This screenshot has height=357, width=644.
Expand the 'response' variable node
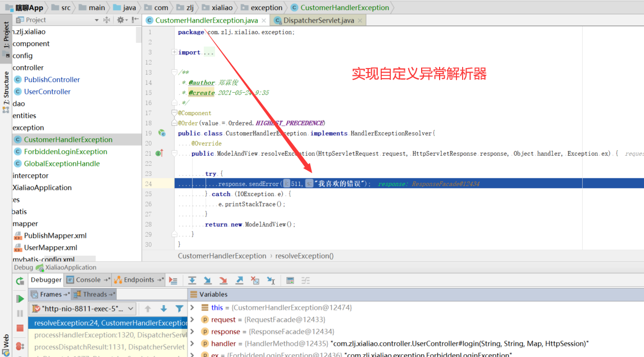tap(192, 331)
